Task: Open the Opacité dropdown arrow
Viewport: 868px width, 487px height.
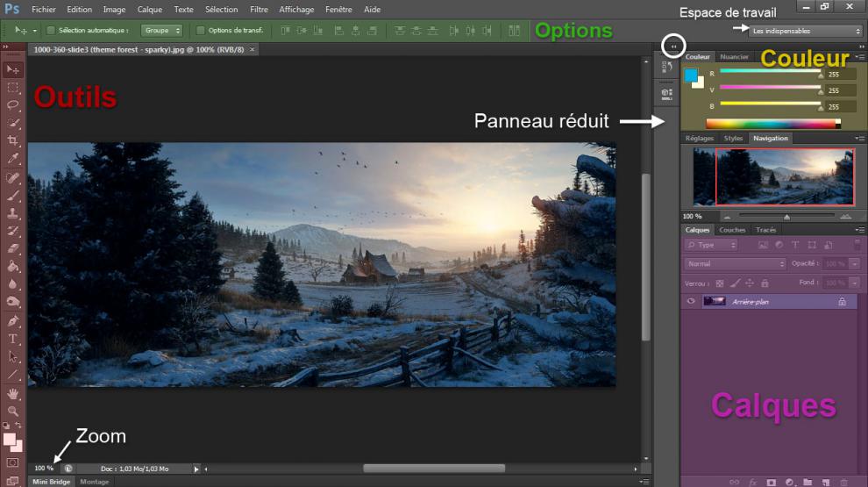Action: point(854,264)
